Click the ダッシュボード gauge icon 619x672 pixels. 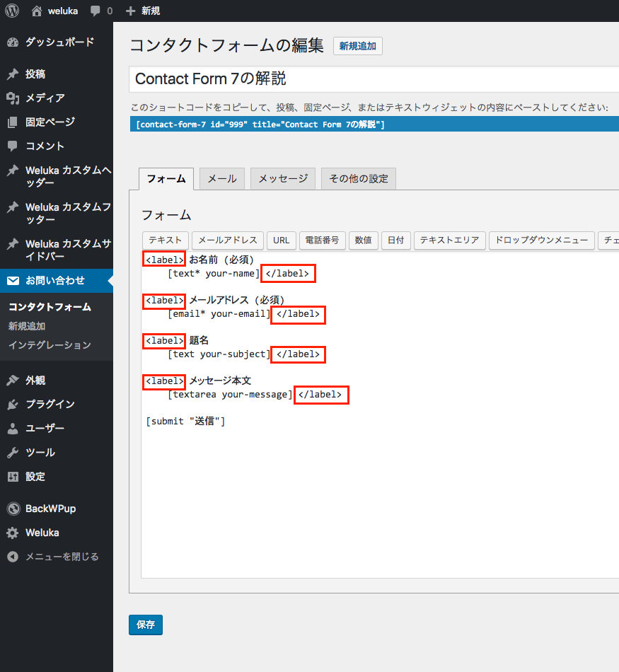click(x=13, y=42)
